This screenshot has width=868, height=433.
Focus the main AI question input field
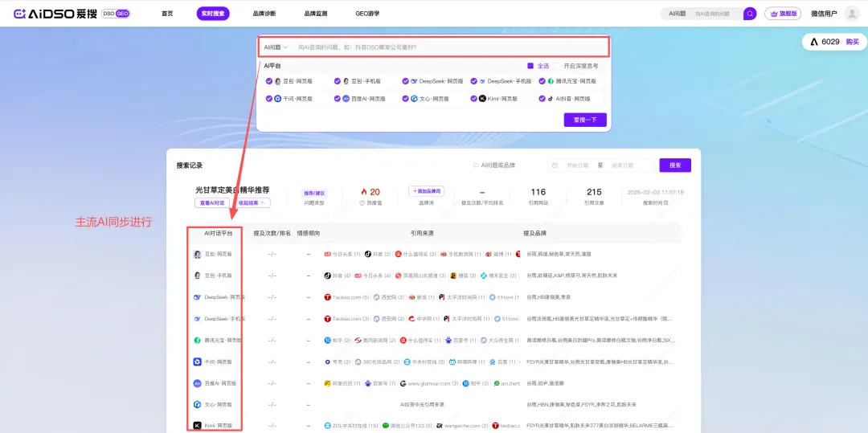point(450,47)
